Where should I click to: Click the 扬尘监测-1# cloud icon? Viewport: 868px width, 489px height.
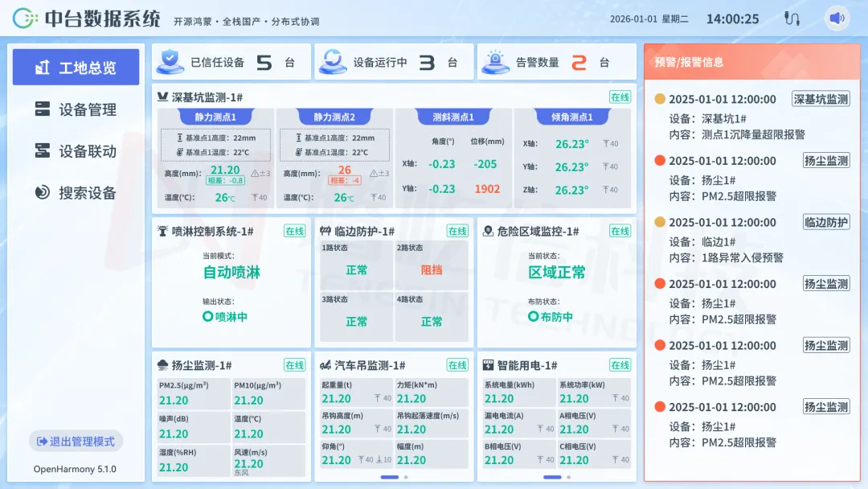tap(162, 365)
